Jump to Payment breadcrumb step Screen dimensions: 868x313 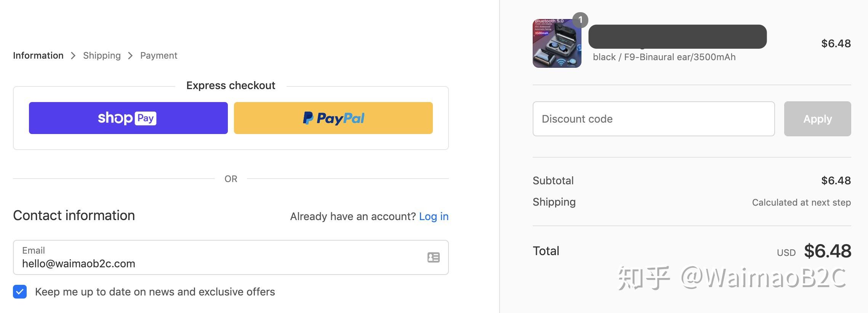[x=159, y=56]
